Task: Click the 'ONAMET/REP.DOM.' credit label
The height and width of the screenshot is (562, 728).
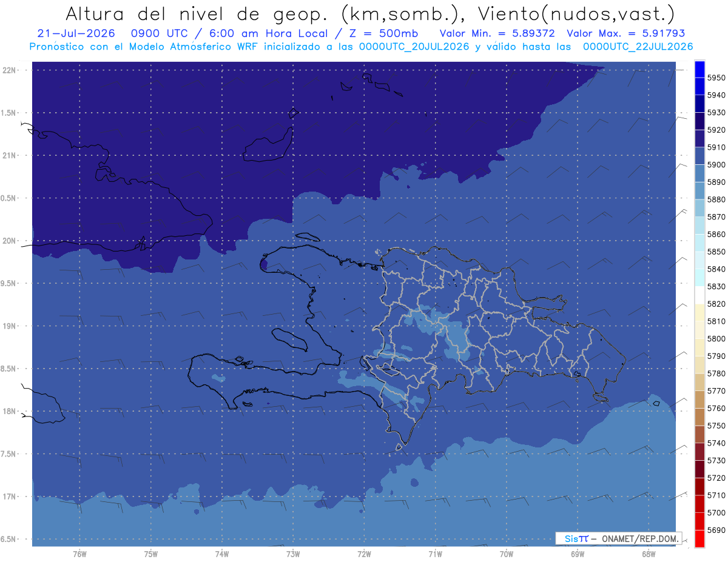Action: point(639,538)
